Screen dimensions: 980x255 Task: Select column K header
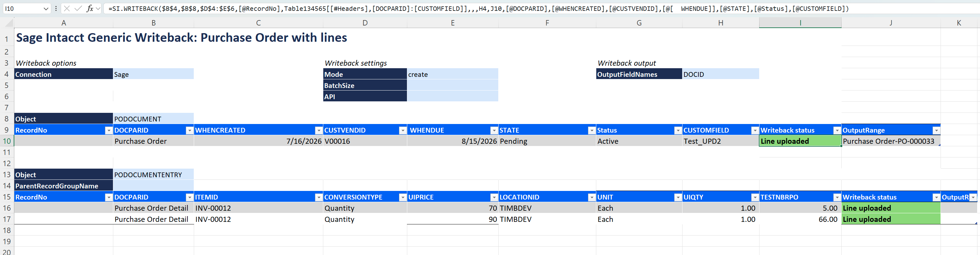(959, 23)
